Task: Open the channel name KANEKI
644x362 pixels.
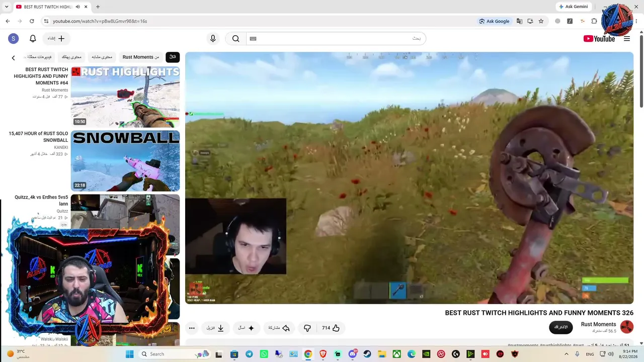Action: click(61, 147)
